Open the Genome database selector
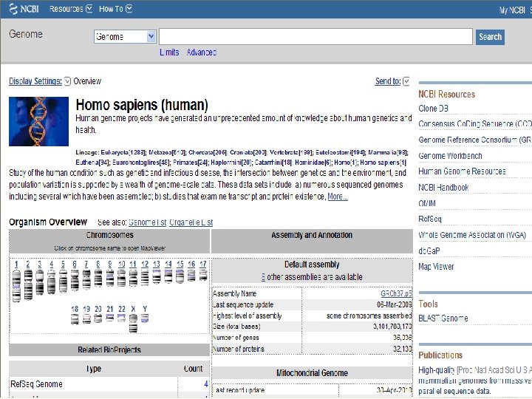Image resolution: width=532 pixels, height=399 pixels. pyautogui.click(x=125, y=37)
